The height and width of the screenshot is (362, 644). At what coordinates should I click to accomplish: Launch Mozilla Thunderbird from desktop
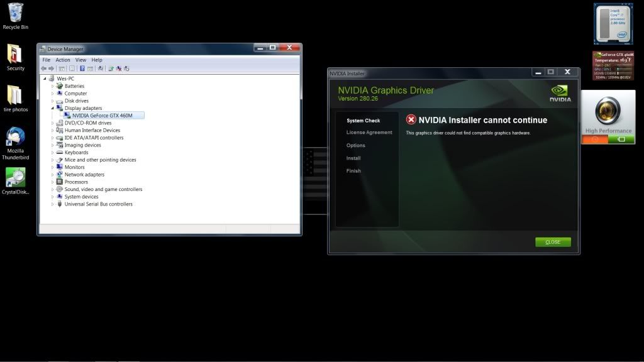coord(15,143)
